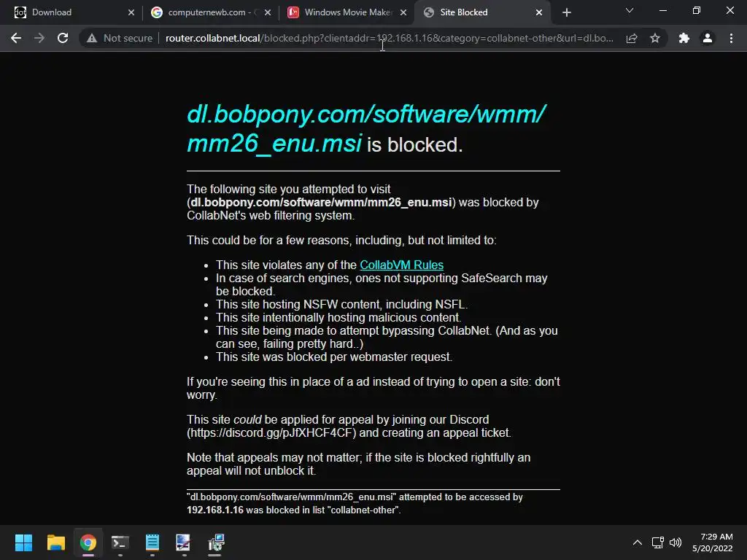This screenshot has height=560, width=747.
Task: Click the network status tray icon
Action: pyautogui.click(x=658, y=542)
